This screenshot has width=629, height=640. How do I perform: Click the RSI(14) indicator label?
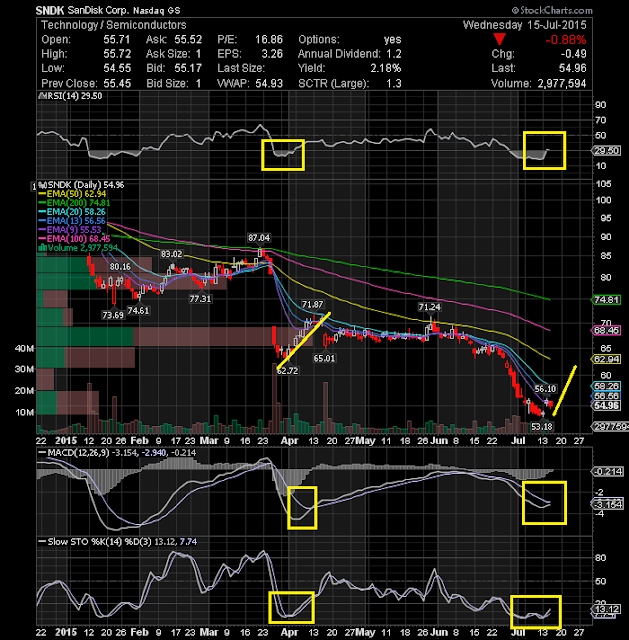pyautogui.click(x=70, y=96)
